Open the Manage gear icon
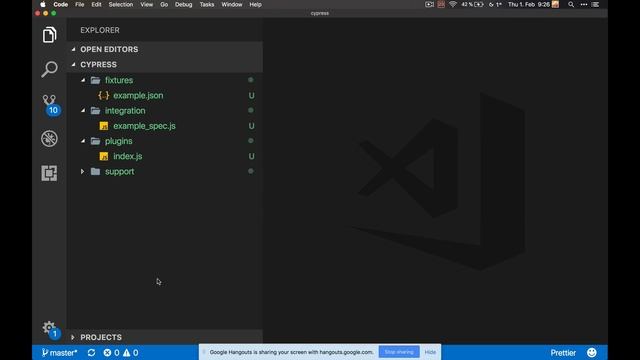This screenshot has height=360, width=640. 50,328
